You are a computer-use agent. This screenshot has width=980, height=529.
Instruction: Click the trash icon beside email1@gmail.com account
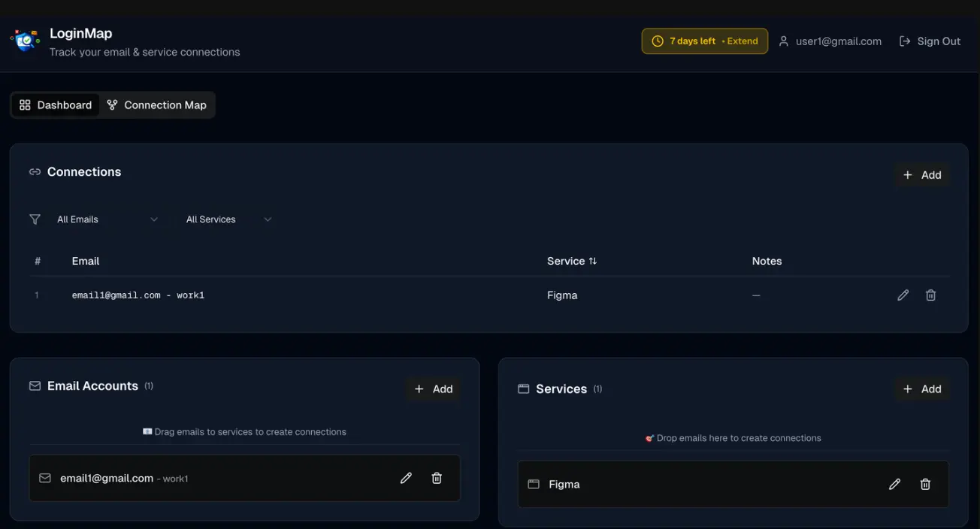click(436, 477)
